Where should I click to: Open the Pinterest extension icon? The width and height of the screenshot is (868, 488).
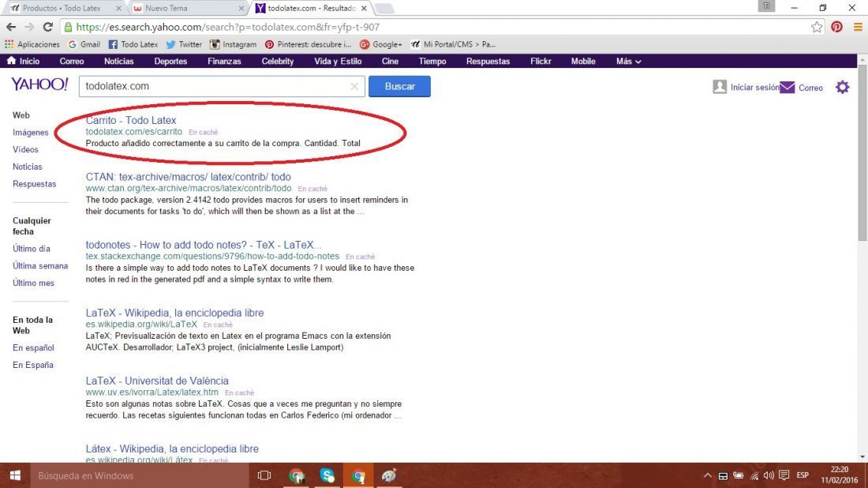(836, 27)
